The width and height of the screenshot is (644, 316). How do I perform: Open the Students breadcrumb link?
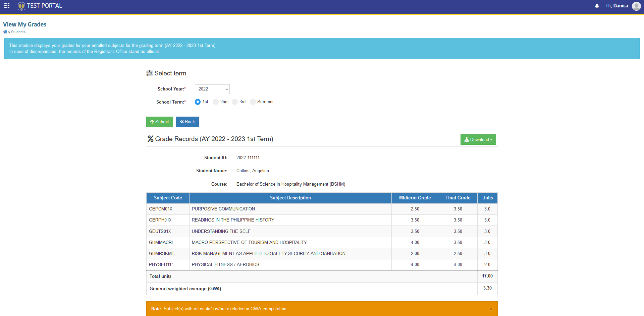click(18, 32)
